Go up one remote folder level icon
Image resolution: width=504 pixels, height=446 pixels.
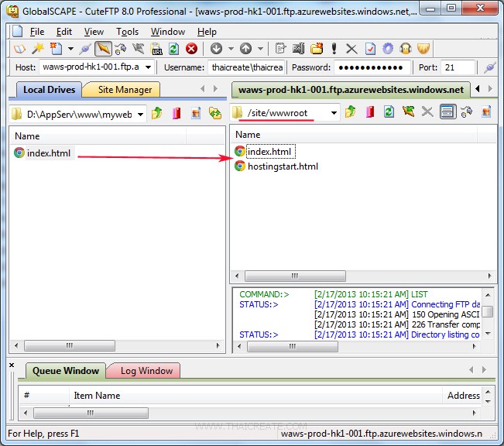pyautogui.click(x=351, y=112)
